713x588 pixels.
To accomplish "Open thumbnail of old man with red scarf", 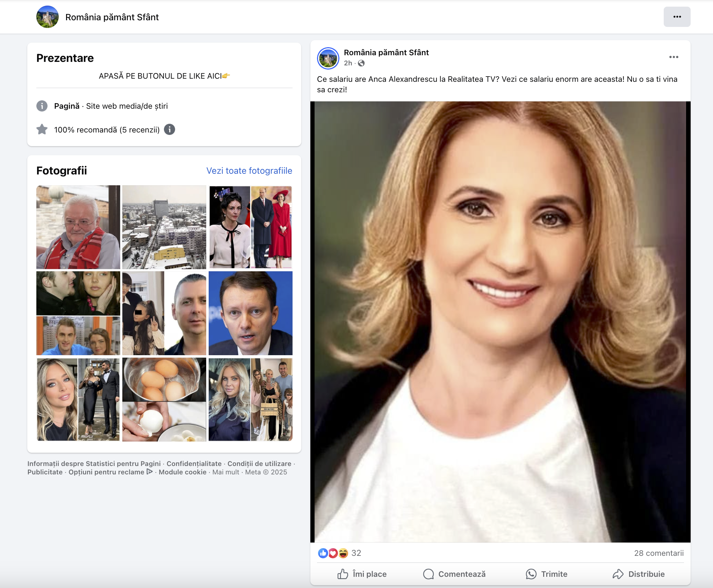I will pyautogui.click(x=78, y=227).
